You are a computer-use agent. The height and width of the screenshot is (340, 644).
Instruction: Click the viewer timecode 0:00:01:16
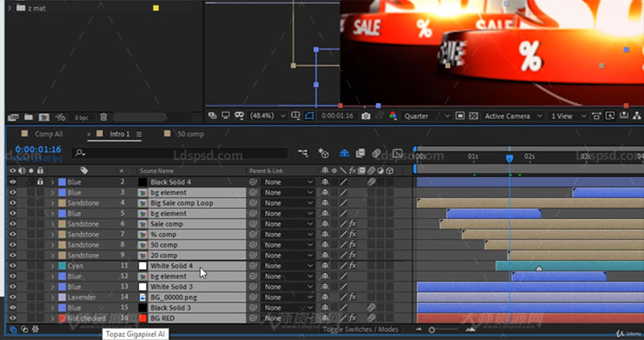coord(337,116)
